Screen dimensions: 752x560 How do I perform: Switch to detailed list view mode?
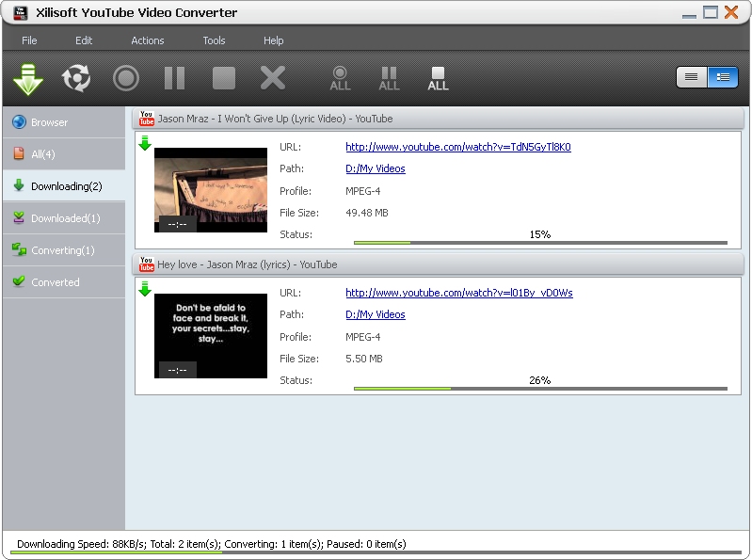(x=723, y=77)
